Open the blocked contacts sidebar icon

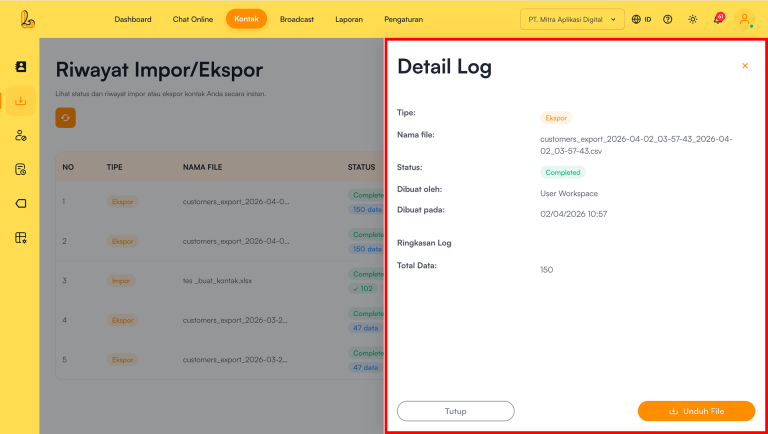(20, 135)
